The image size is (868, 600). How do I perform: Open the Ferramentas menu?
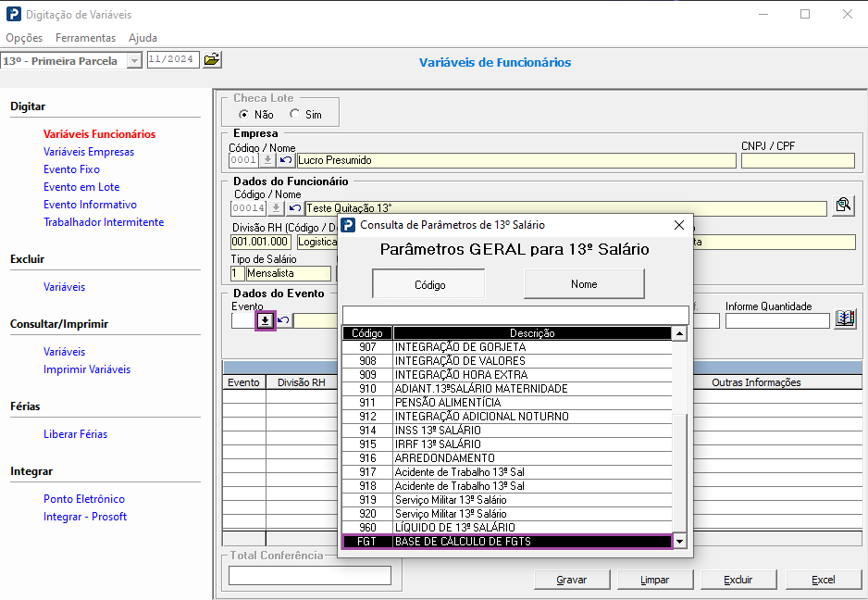[85, 38]
